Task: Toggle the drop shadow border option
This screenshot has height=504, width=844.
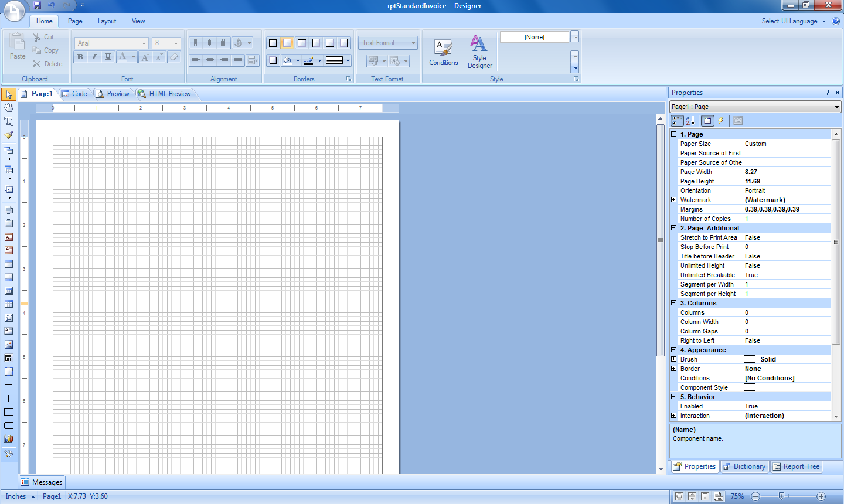Action: coord(273,60)
